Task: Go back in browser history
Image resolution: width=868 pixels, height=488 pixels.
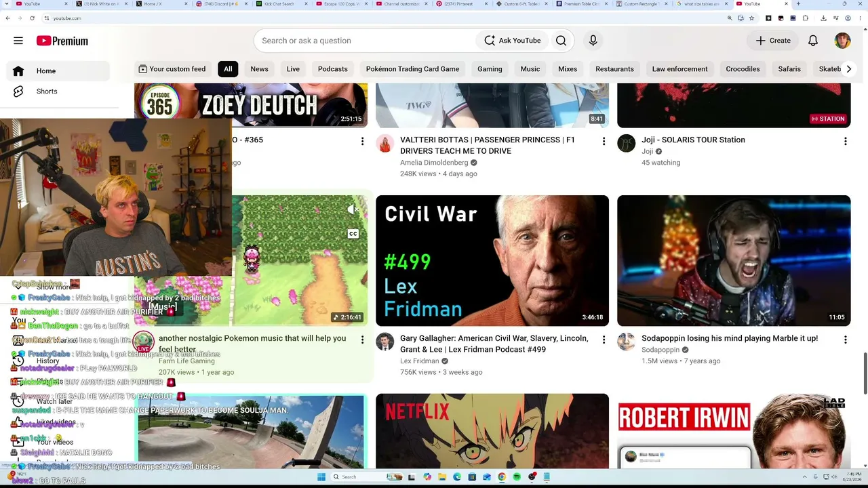Action: click(x=8, y=18)
